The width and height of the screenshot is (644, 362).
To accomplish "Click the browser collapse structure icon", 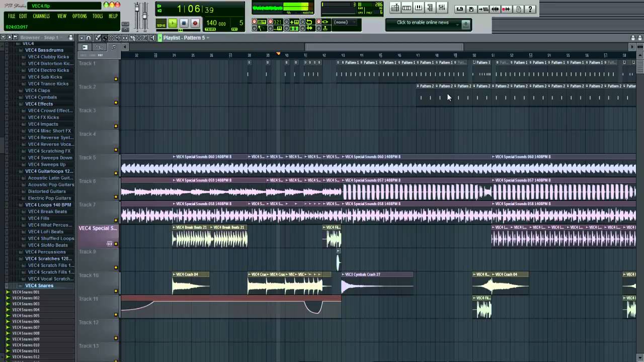I will [x=9, y=38].
